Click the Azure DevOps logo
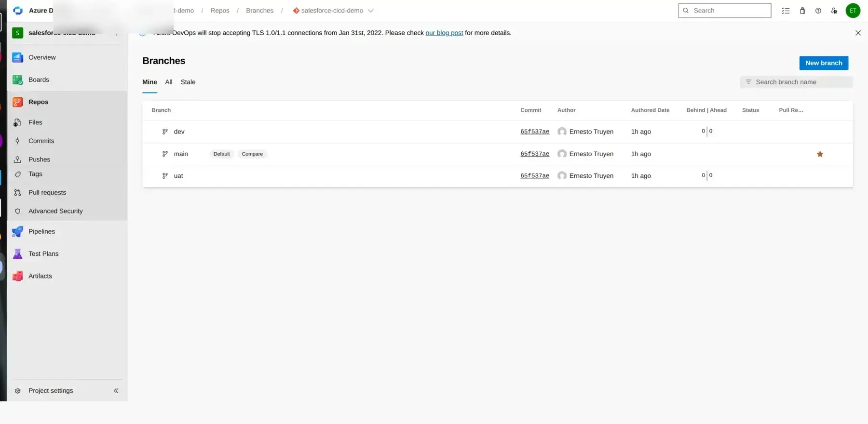 [18, 11]
